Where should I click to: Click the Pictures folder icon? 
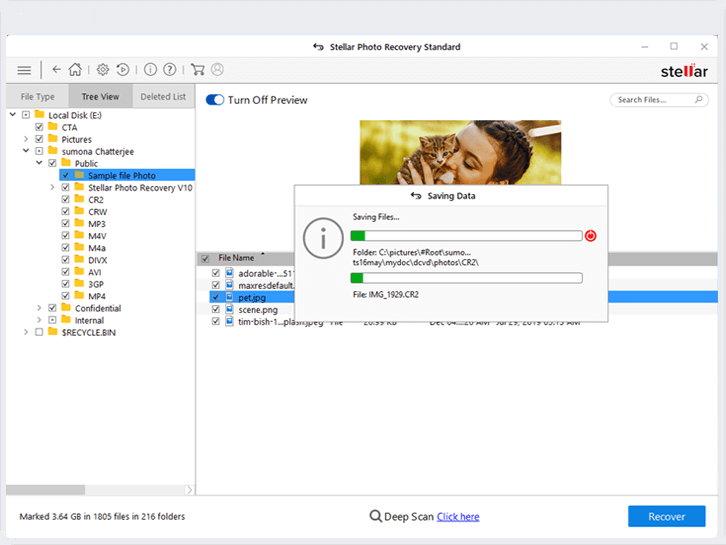[x=53, y=138]
